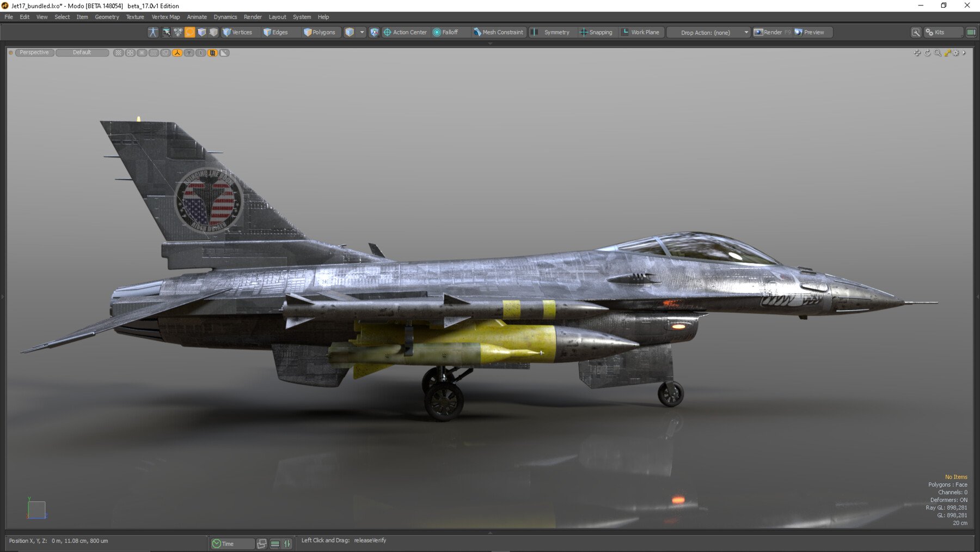980x552 pixels.
Task: Click the green layout panel icon
Action: click(971, 33)
